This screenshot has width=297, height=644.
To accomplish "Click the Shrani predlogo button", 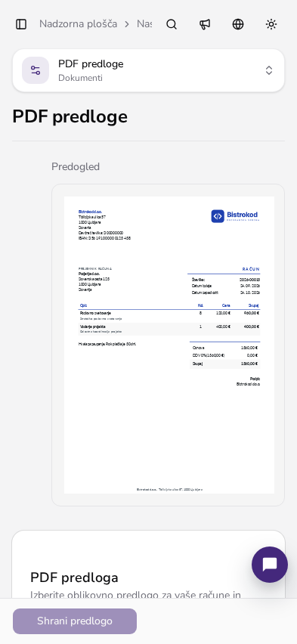I will click(x=75, y=621).
